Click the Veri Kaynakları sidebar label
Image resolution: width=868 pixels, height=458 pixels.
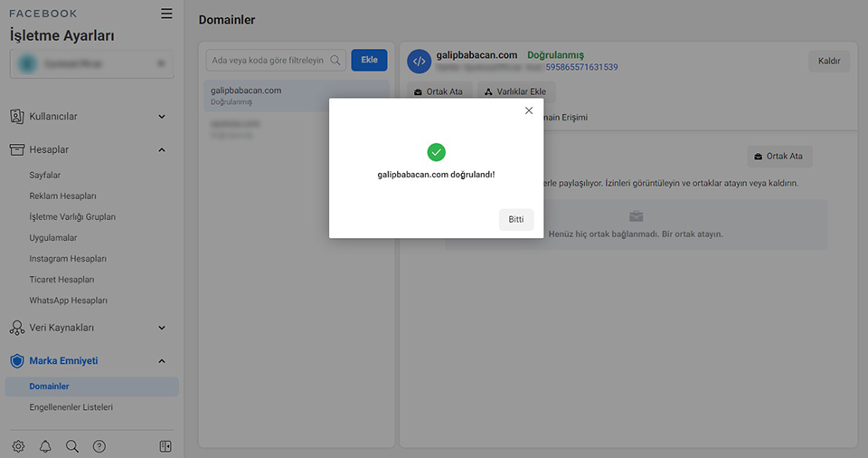(x=61, y=328)
